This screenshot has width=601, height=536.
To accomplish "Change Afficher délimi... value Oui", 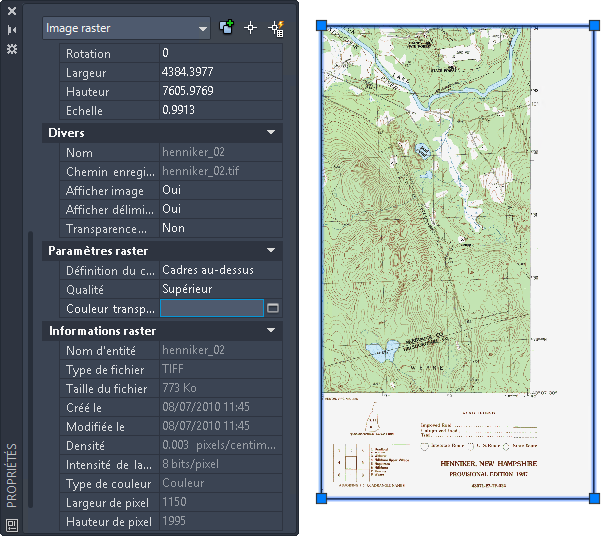I will coord(221,209).
